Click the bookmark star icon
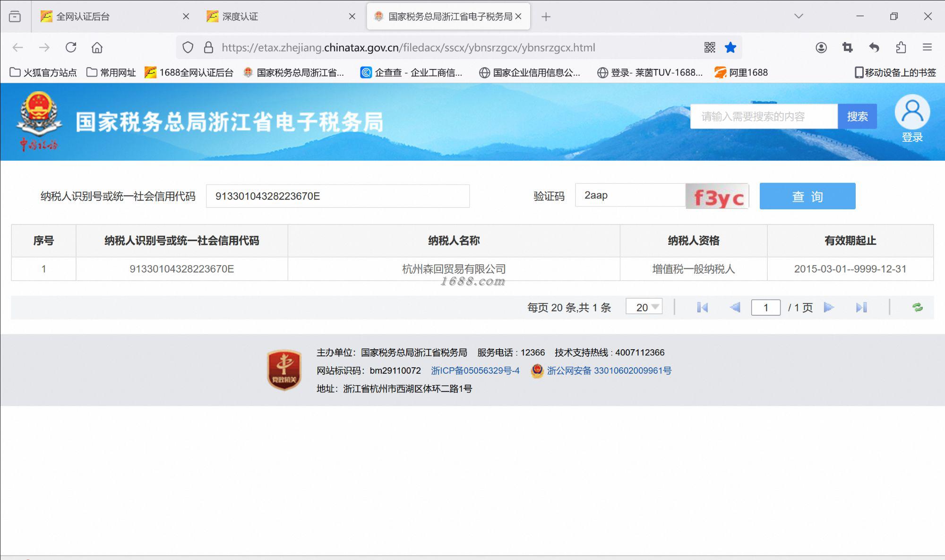 click(730, 47)
